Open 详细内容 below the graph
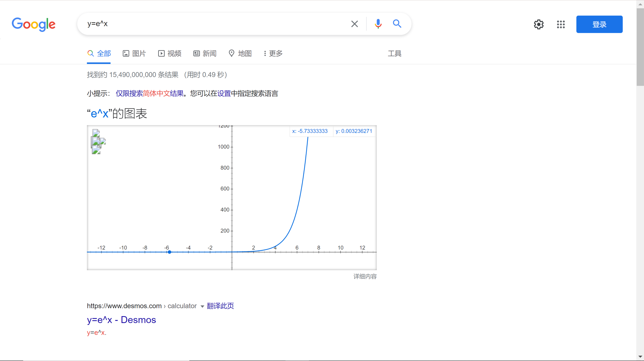Image resolution: width=644 pixels, height=361 pixels. point(365,276)
